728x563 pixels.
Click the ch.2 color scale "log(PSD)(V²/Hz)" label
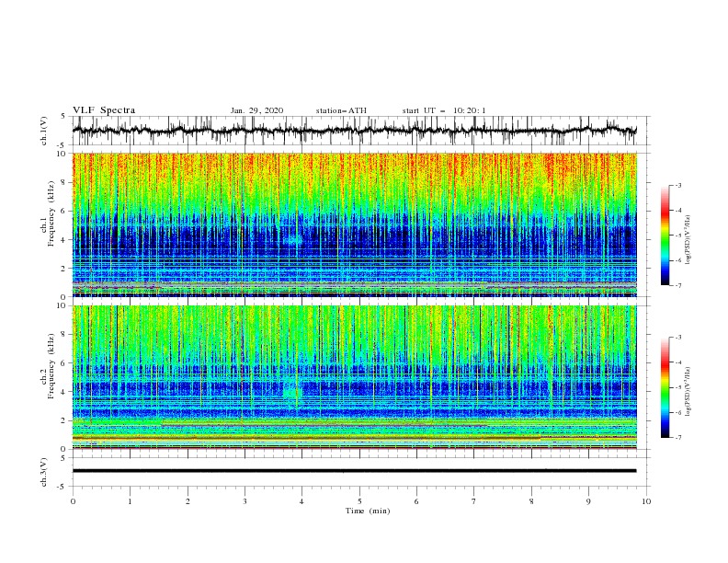point(688,391)
